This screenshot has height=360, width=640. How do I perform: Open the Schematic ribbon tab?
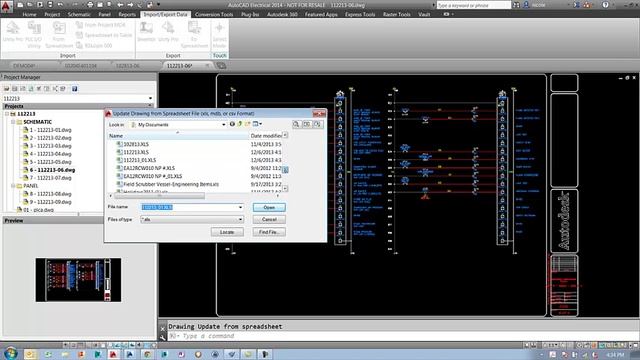point(79,14)
